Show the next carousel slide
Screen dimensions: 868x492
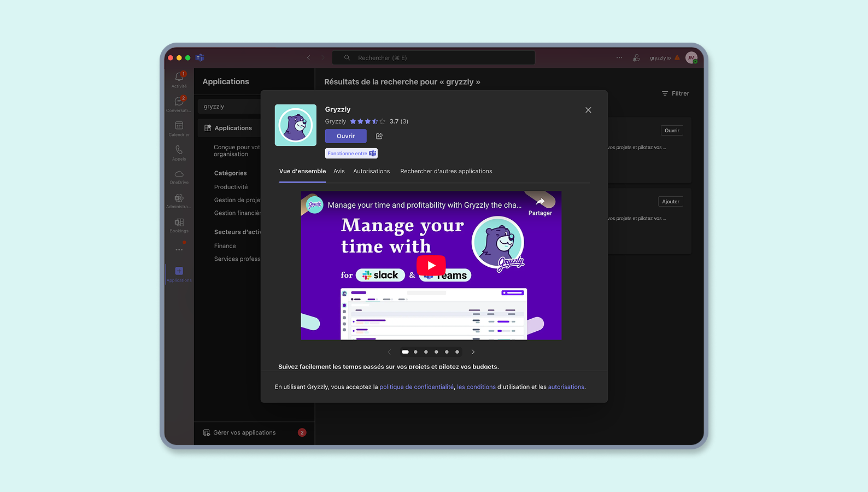473,352
